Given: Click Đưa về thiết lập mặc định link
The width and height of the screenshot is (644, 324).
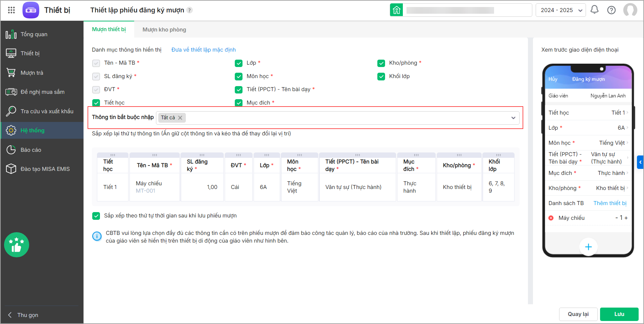Looking at the screenshot, I should 203,50.
